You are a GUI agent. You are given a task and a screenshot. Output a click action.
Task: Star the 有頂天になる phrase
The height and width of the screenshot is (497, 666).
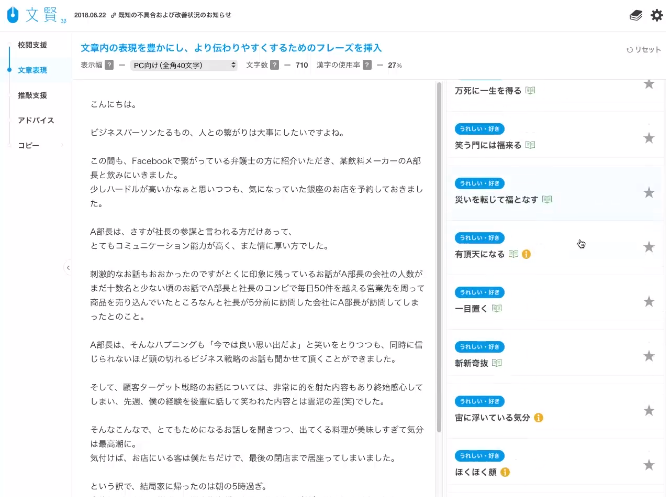[649, 247]
